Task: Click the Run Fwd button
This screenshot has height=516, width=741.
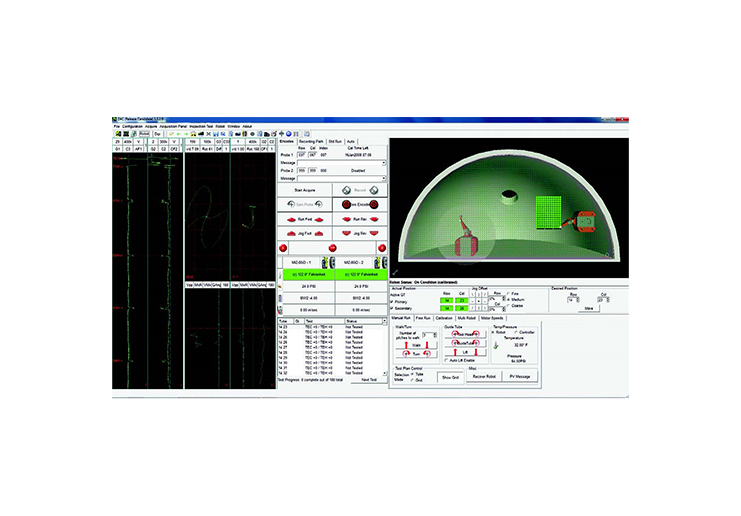Action: coord(305,219)
